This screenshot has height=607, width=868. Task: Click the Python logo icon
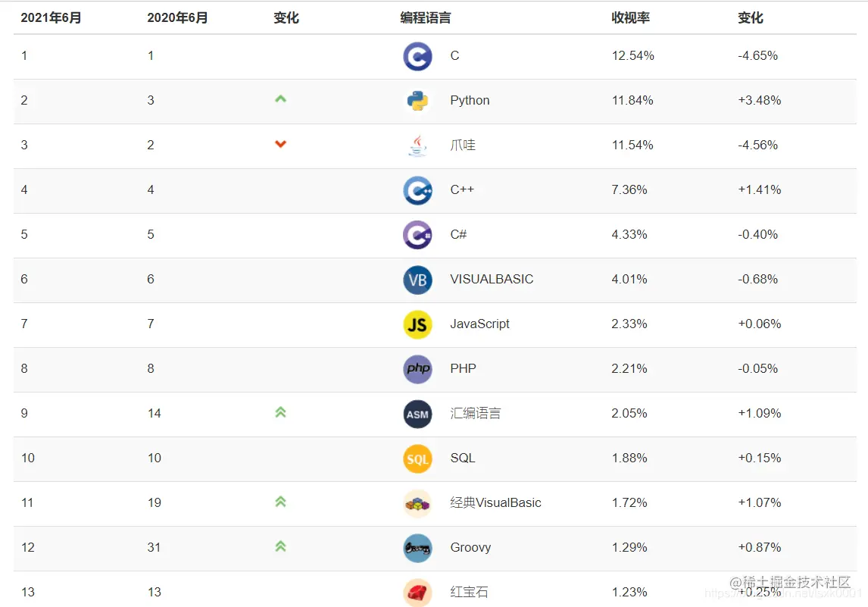pos(417,101)
